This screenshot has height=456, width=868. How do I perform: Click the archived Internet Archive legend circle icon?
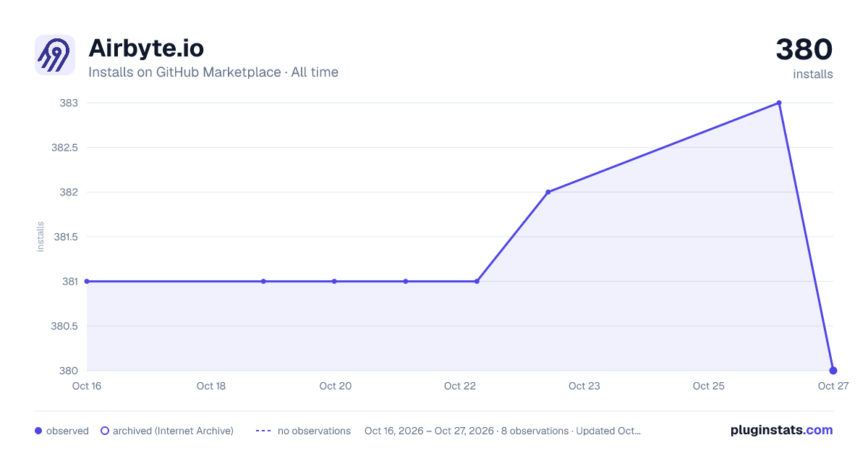pos(105,431)
